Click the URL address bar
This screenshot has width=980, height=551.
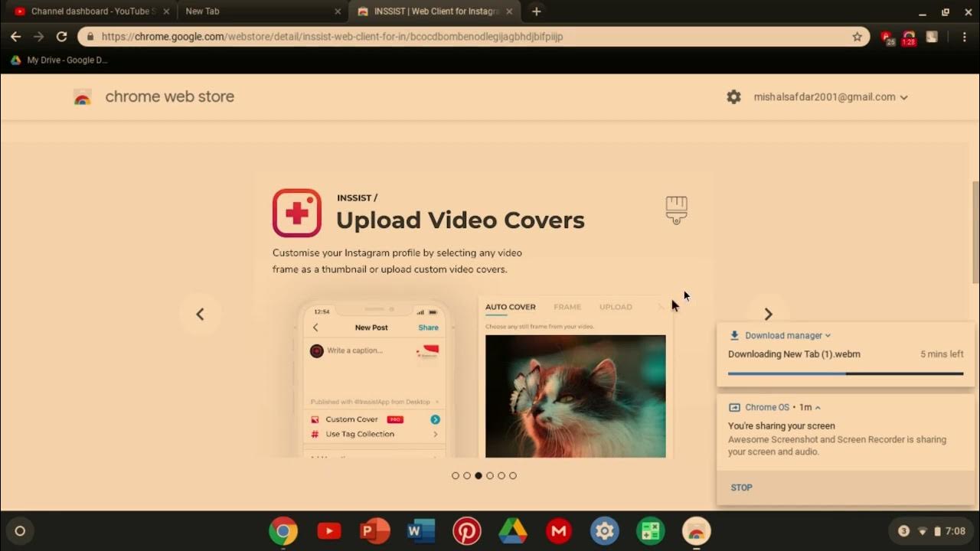tap(473, 37)
